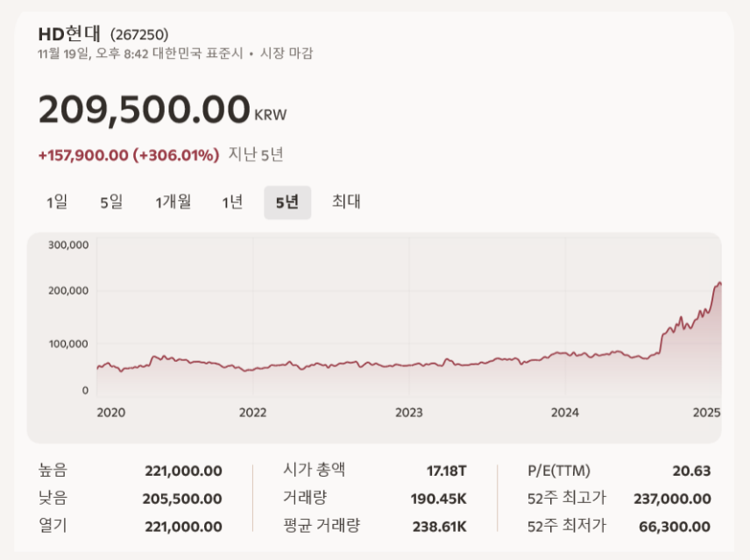Click the KRW currency label

point(270,116)
